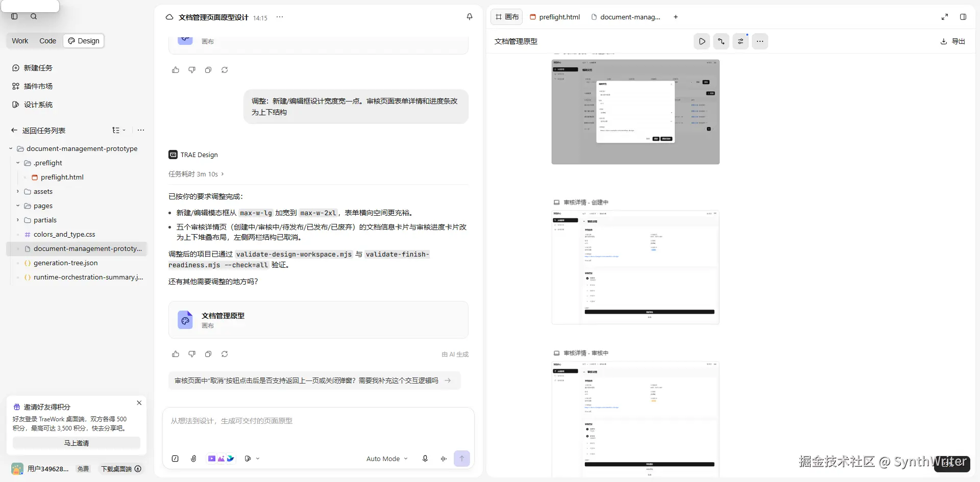Click the flow connection tool icon
980x482 pixels.
click(x=721, y=41)
